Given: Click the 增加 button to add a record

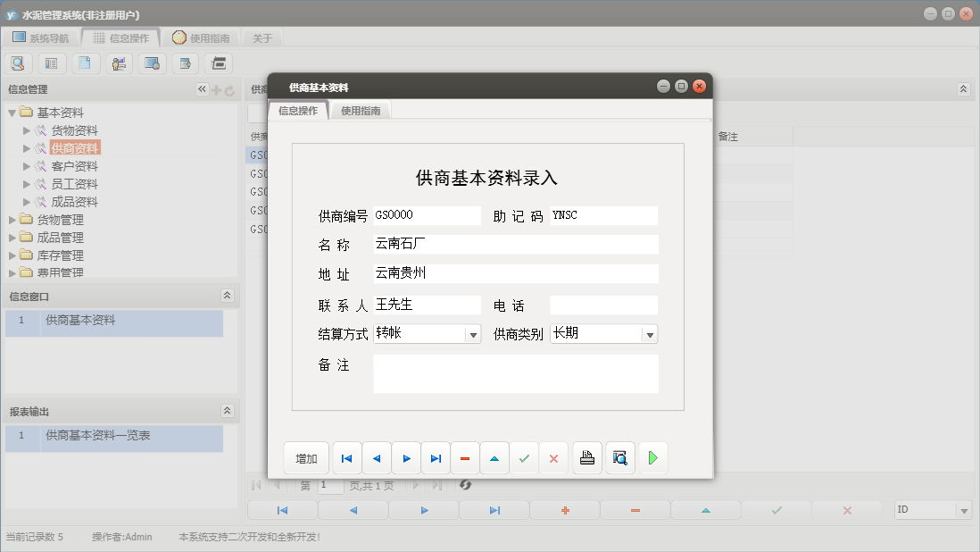Looking at the screenshot, I should 306,457.
